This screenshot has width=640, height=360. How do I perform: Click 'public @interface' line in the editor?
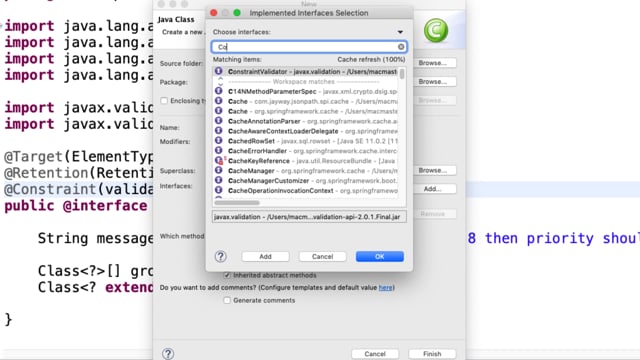click(76, 206)
